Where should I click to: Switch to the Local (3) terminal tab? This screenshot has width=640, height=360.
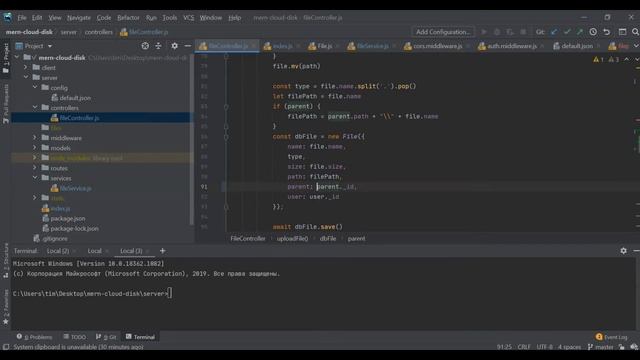(x=131, y=251)
